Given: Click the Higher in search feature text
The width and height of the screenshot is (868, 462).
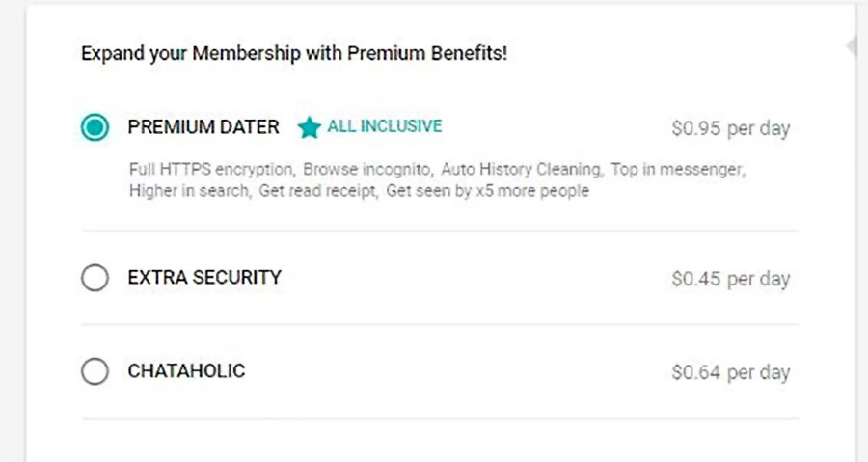Looking at the screenshot, I should click(189, 191).
